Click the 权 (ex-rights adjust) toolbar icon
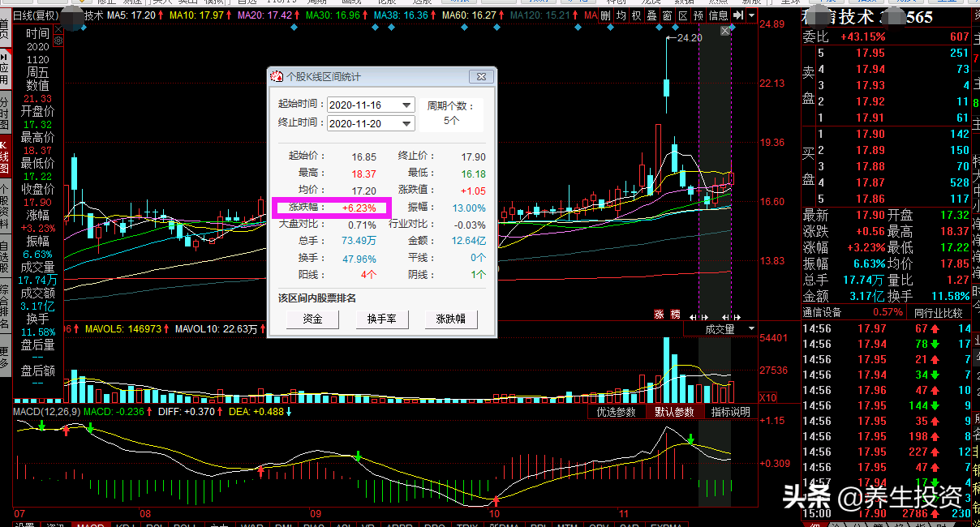 (x=637, y=15)
